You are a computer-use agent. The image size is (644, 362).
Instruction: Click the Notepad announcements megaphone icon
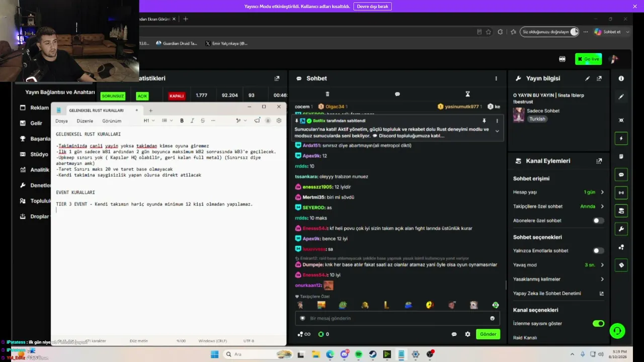tap(257, 121)
